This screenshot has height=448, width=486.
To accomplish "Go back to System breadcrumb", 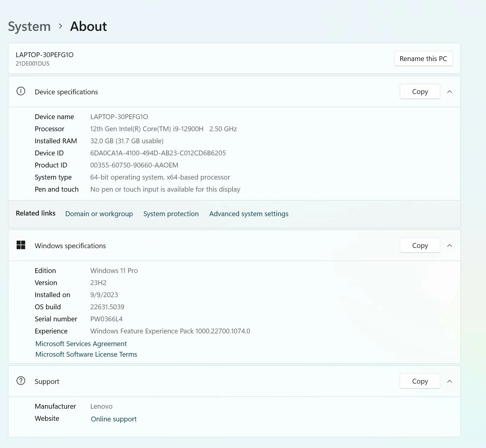I will pos(29,27).
